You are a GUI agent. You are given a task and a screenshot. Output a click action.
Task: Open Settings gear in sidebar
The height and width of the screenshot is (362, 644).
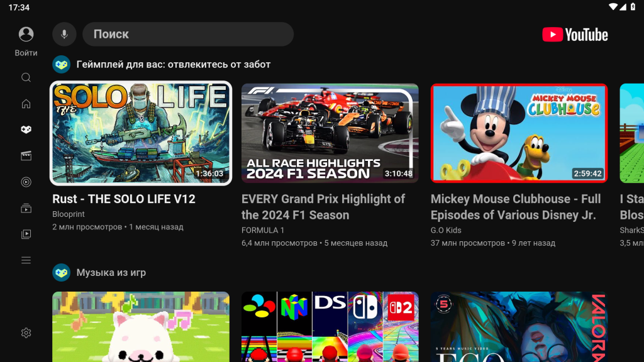pos(26,332)
